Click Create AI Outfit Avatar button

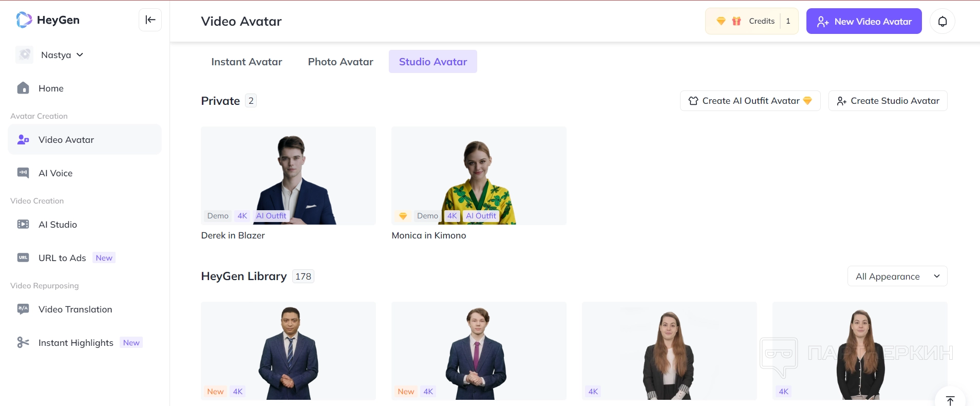coord(750,101)
